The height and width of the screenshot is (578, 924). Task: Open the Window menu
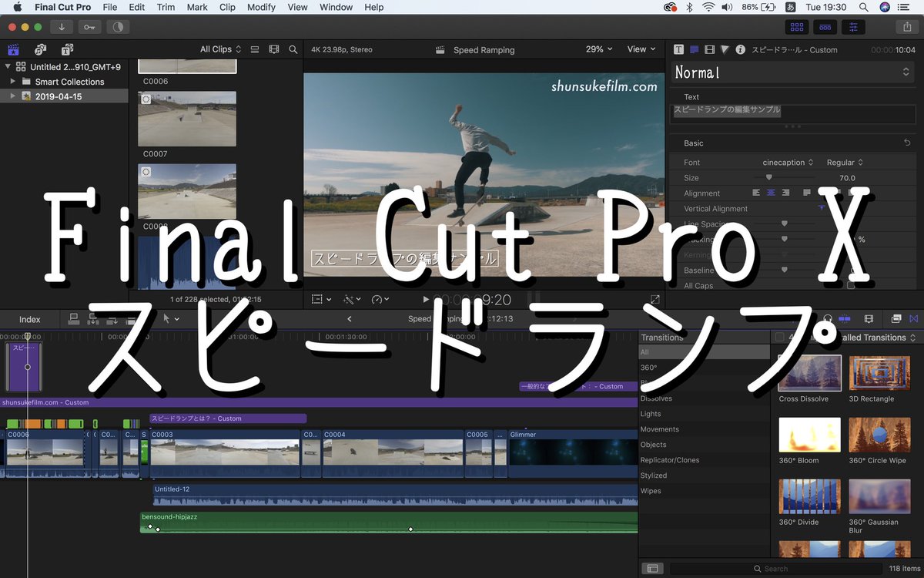click(x=336, y=7)
